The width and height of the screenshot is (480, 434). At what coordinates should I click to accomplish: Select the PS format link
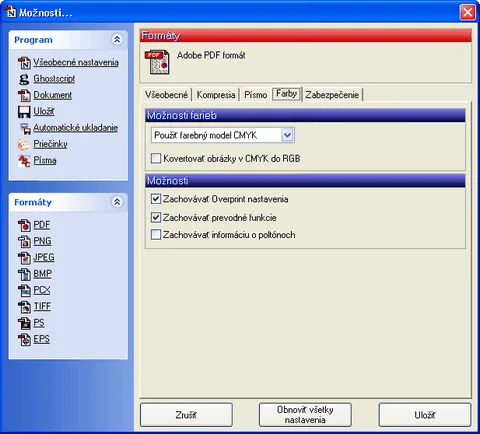pyautogui.click(x=39, y=323)
